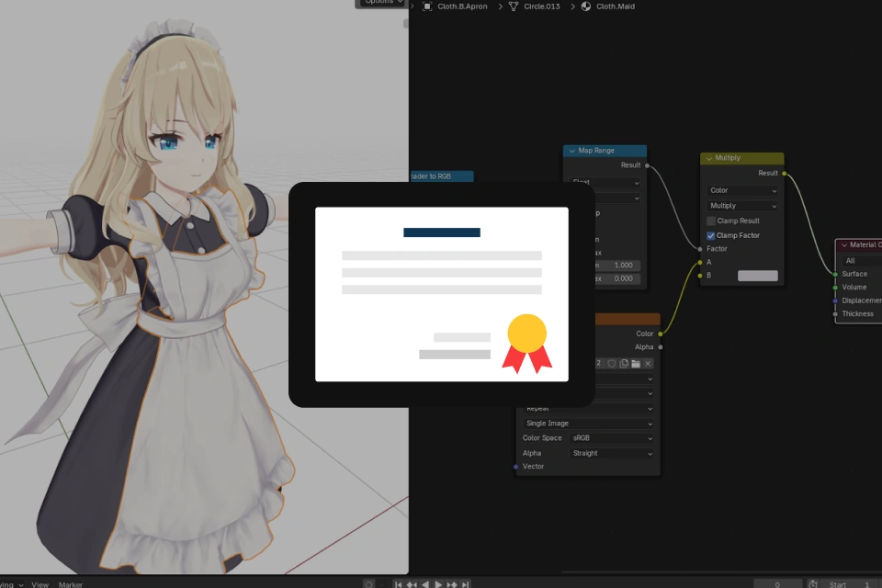The height and width of the screenshot is (588, 882).
Task: Open the Color data type dropdown
Action: pos(742,191)
